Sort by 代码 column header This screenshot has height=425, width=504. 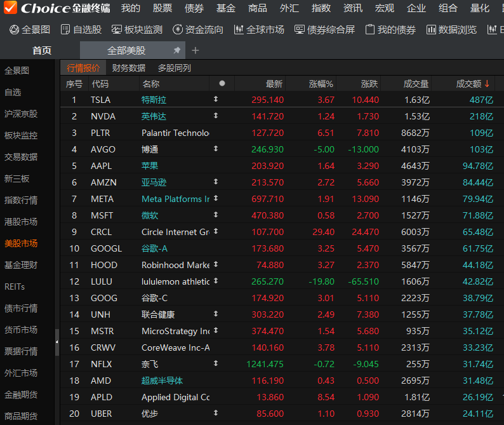pos(100,84)
